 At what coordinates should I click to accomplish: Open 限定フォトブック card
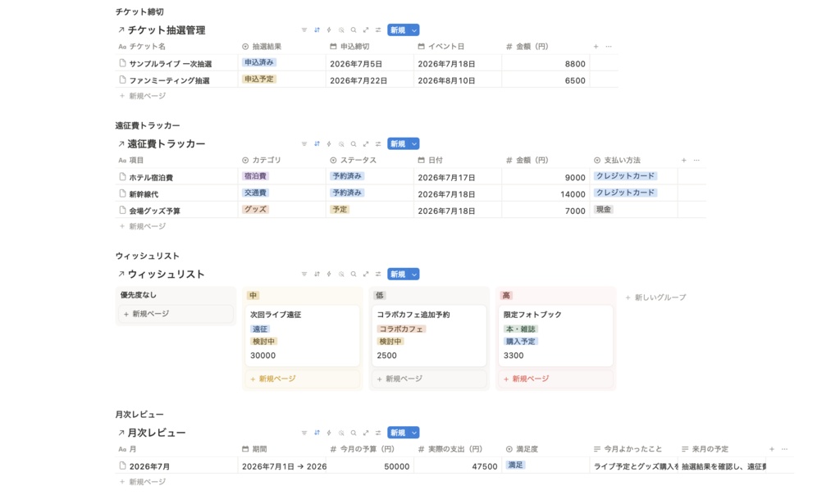point(555,335)
